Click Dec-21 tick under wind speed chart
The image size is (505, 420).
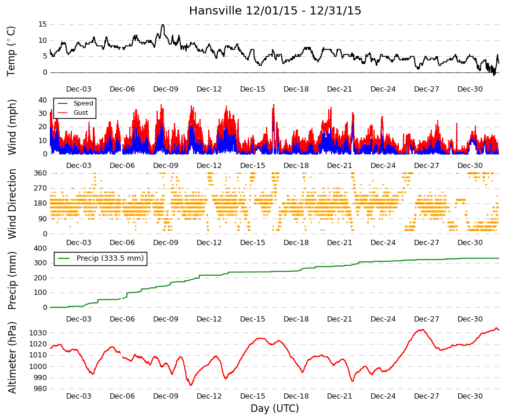[x=339, y=166]
